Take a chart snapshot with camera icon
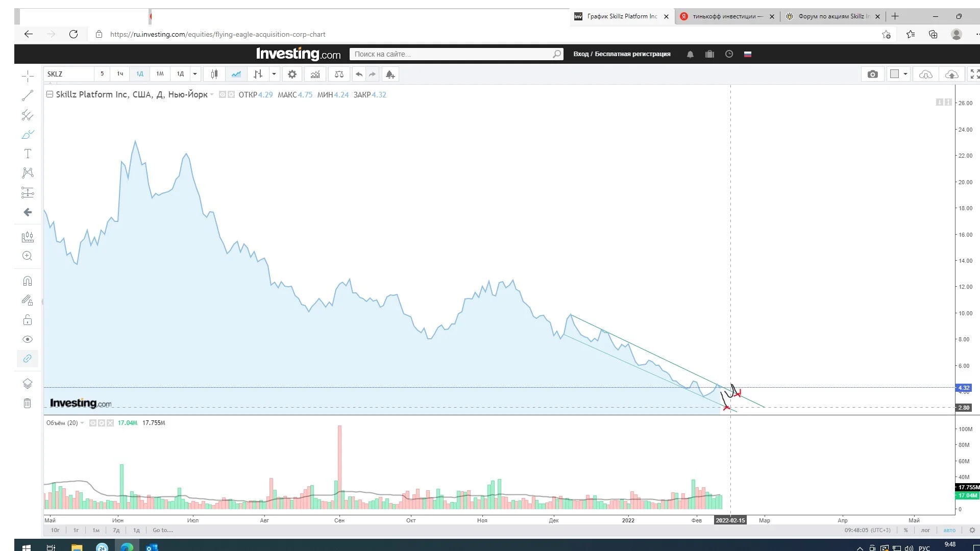This screenshot has height=551, width=980. coord(873,74)
